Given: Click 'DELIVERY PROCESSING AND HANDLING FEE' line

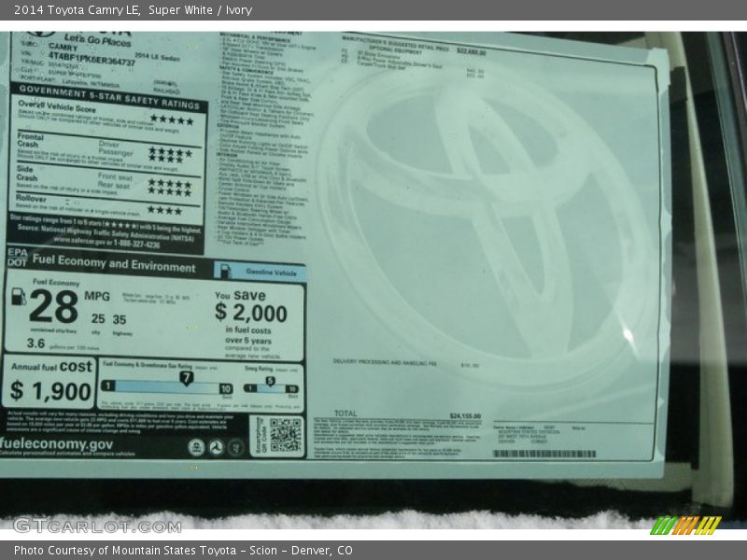Looking at the screenshot, I should pyautogui.click(x=385, y=362).
